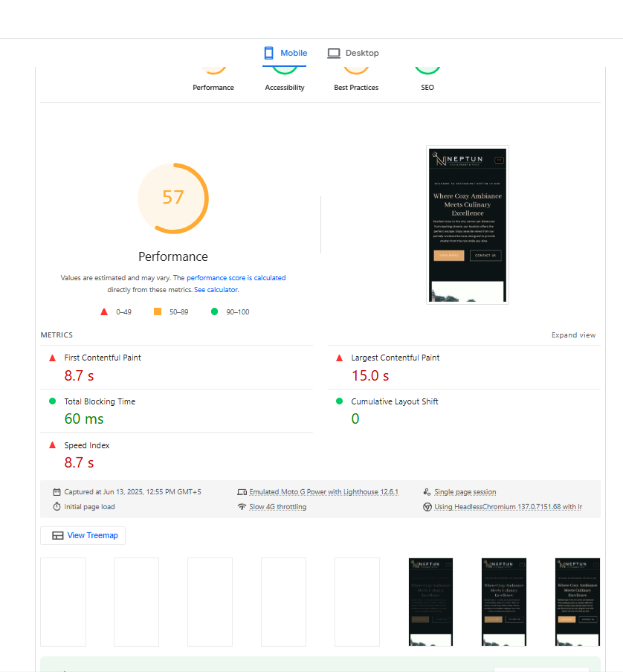Select the Speed Index metric label

[87, 445]
